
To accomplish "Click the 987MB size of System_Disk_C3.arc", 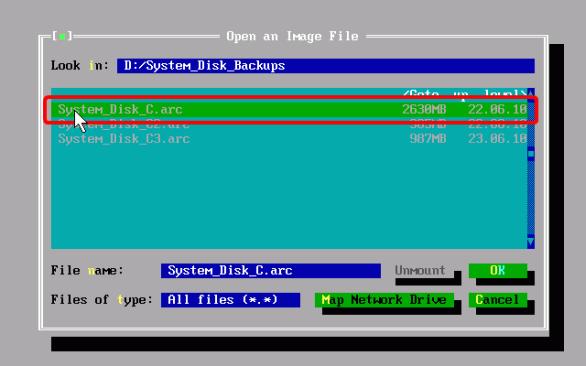I will [428, 139].
